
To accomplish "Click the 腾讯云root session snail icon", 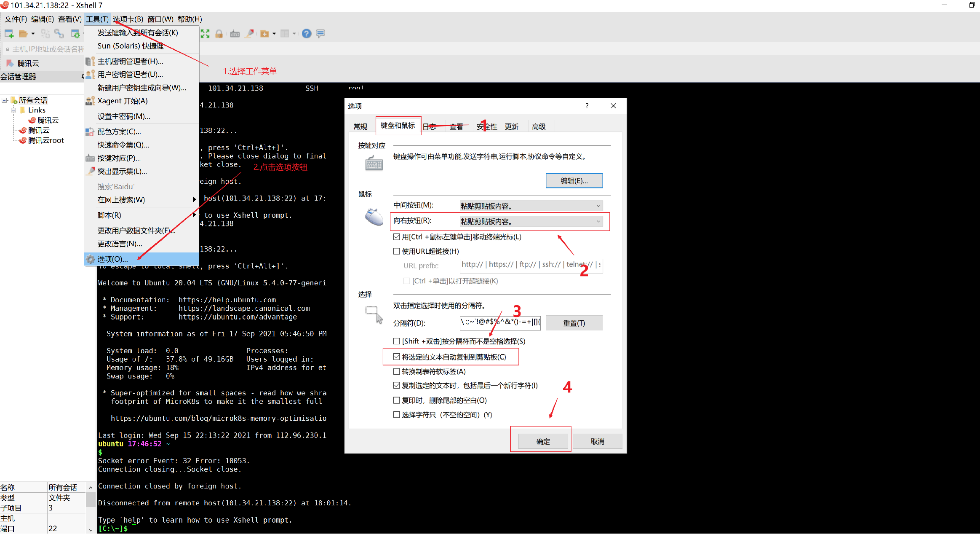I will coord(23,140).
